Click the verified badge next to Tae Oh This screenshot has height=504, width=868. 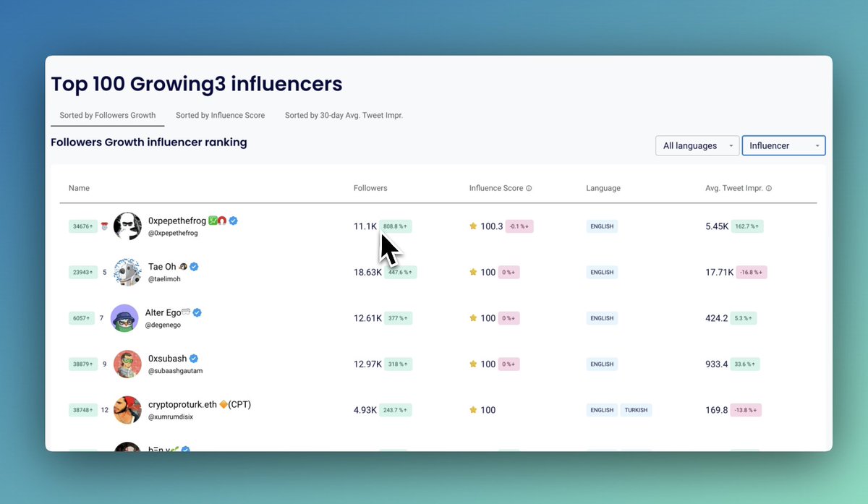click(x=194, y=267)
